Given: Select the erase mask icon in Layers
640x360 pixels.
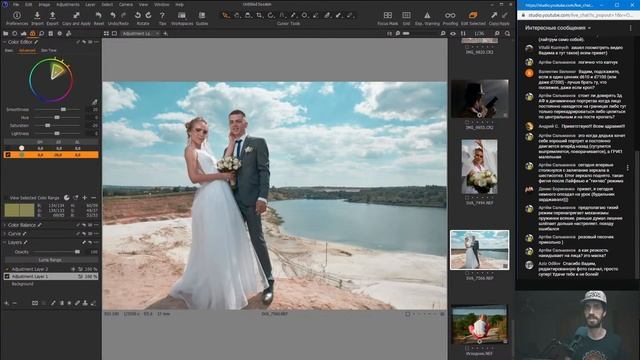Looking at the screenshot, I should [93, 303].
